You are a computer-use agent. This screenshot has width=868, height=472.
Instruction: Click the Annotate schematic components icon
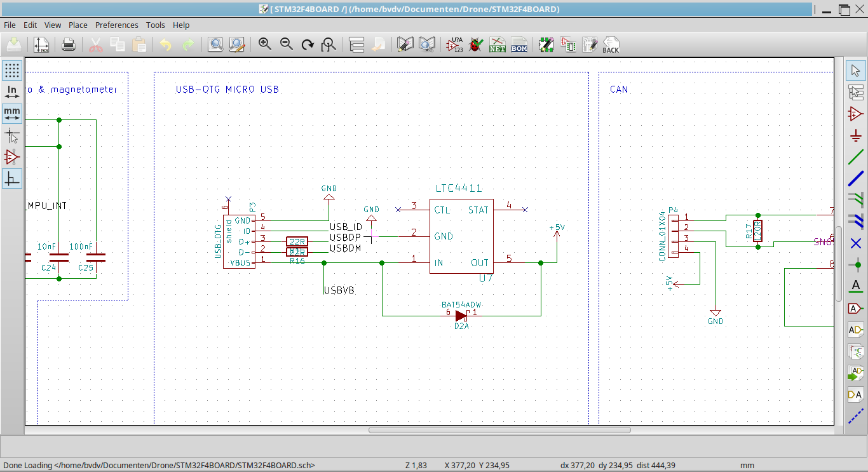(454, 44)
